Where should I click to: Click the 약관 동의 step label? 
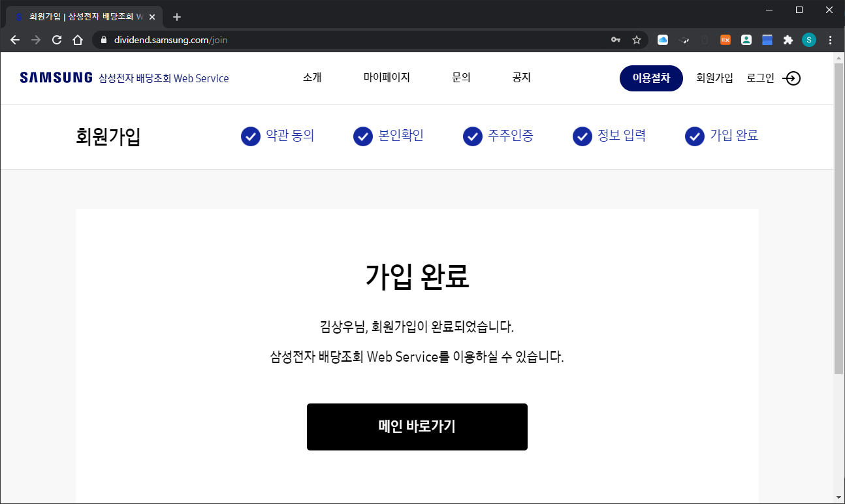click(290, 136)
